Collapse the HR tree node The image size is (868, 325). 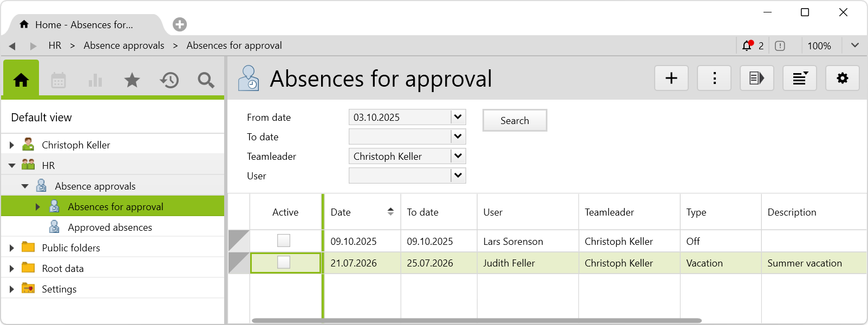pos(12,166)
